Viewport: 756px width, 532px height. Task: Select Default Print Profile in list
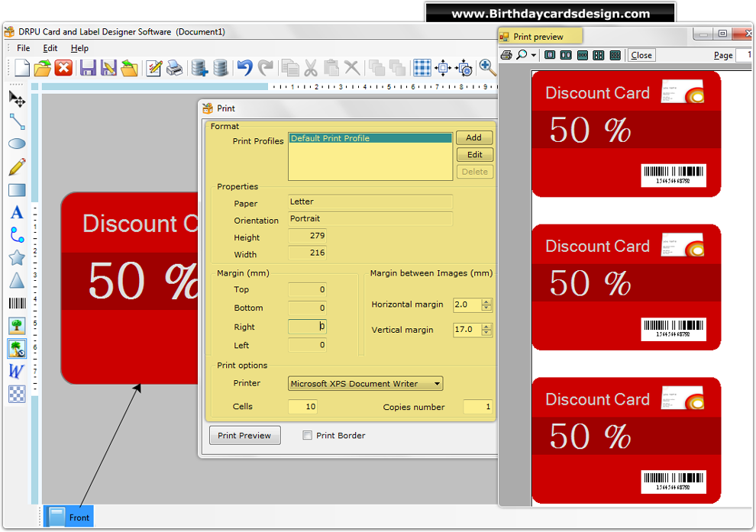coord(370,138)
